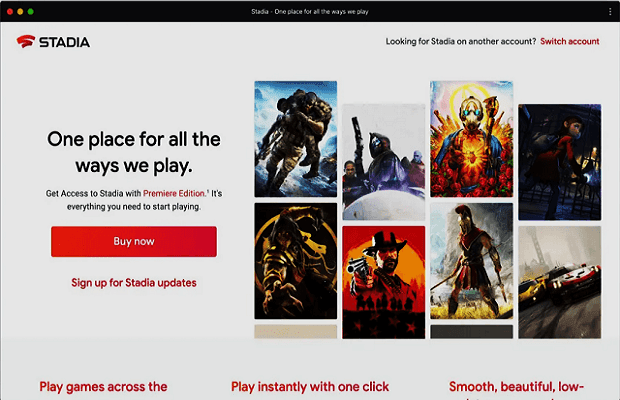Image resolution: width=620 pixels, height=400 pixels.
Task: Select the hooded purple character game cover
Action: (x=384, y=161)
